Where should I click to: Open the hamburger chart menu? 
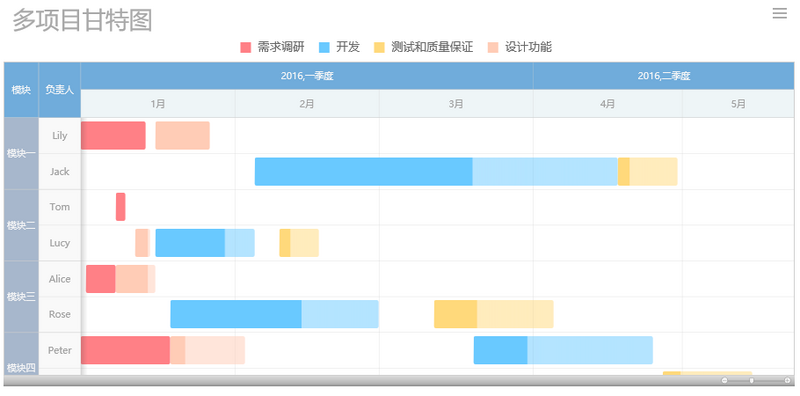(x=779, y=14)
